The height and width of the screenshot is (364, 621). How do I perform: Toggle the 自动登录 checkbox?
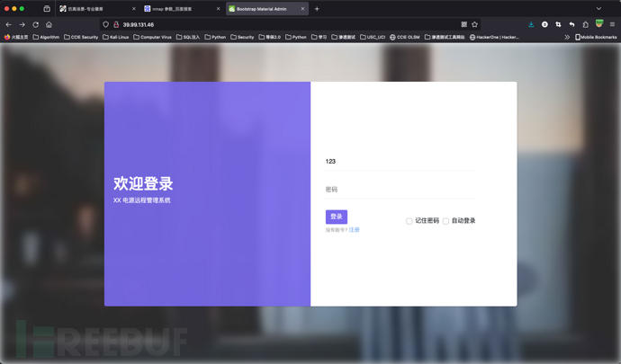pos(445,221)
